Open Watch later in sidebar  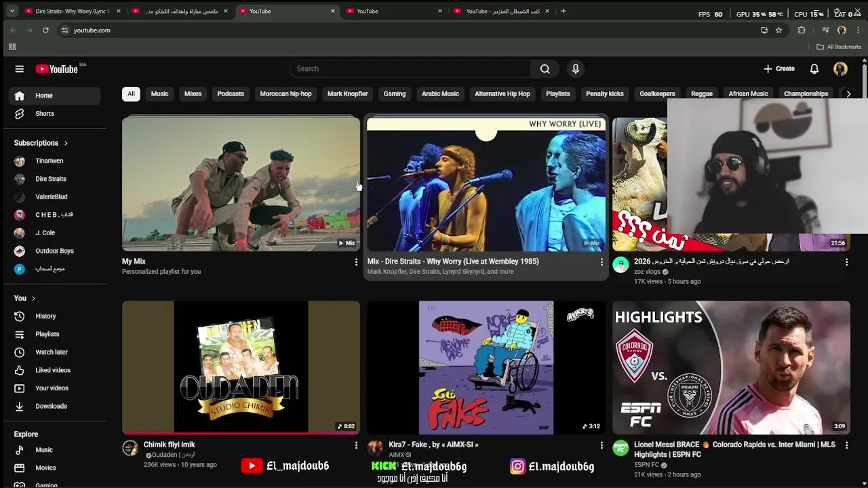(x=54, y=352)
